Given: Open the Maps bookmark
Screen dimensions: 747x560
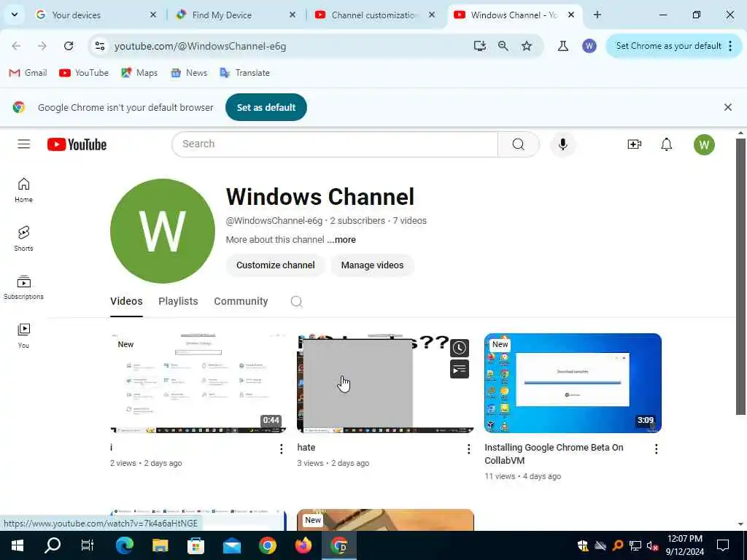Looking at the screenshot, I should pos(139,73).
